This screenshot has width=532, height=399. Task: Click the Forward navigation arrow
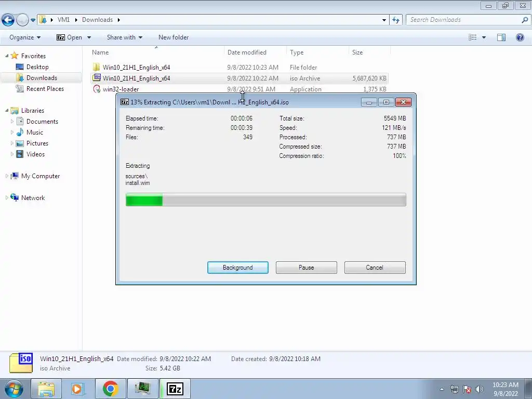point(22,20)
